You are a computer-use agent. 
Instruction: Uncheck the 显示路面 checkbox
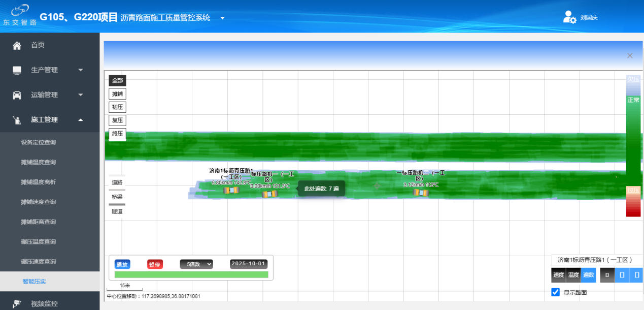tap(555, 292)
